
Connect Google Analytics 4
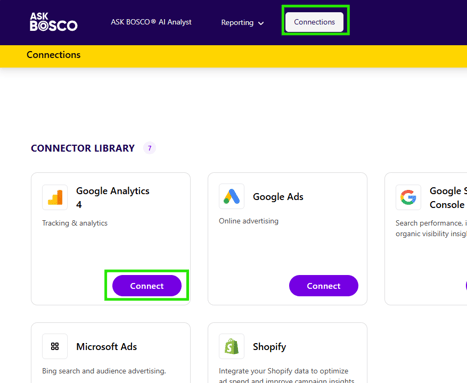point(147,286)
